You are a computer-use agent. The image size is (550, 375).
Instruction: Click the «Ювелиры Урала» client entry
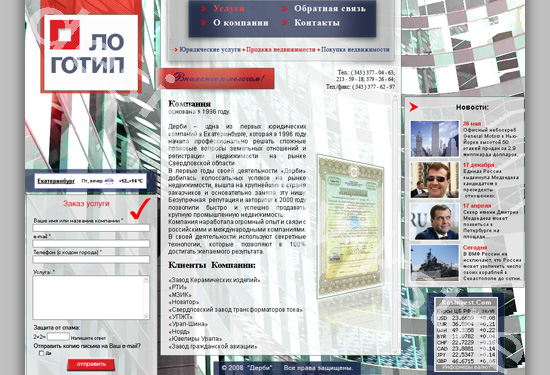195,339
